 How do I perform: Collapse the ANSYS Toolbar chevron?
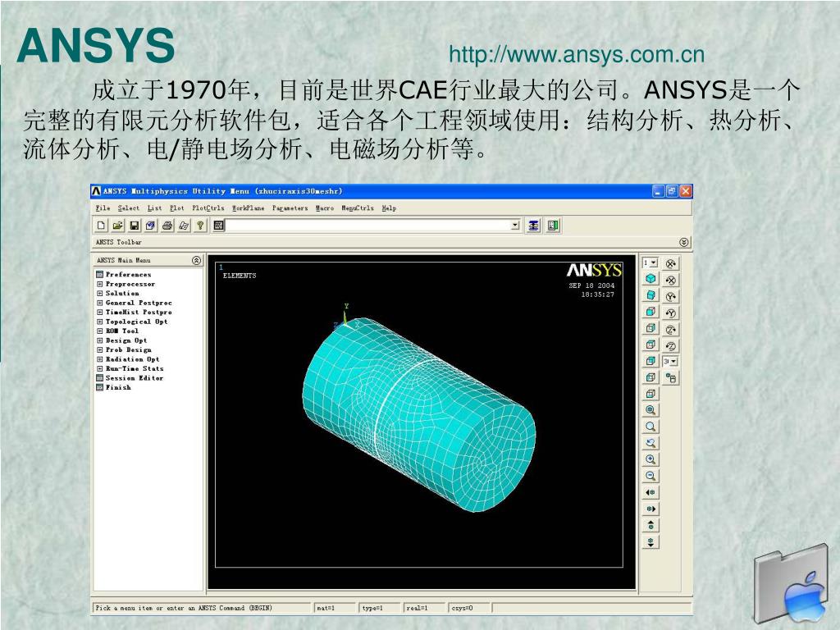(684, 242)
